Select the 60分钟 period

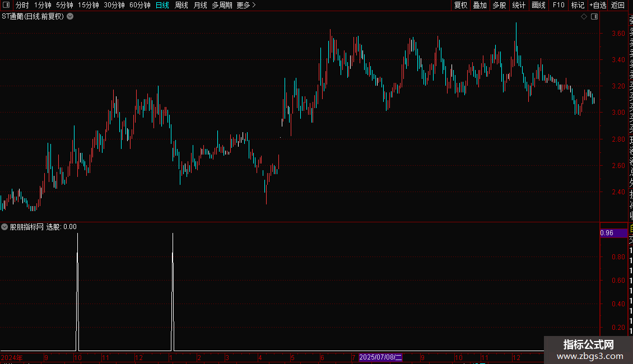pos(140,5)
